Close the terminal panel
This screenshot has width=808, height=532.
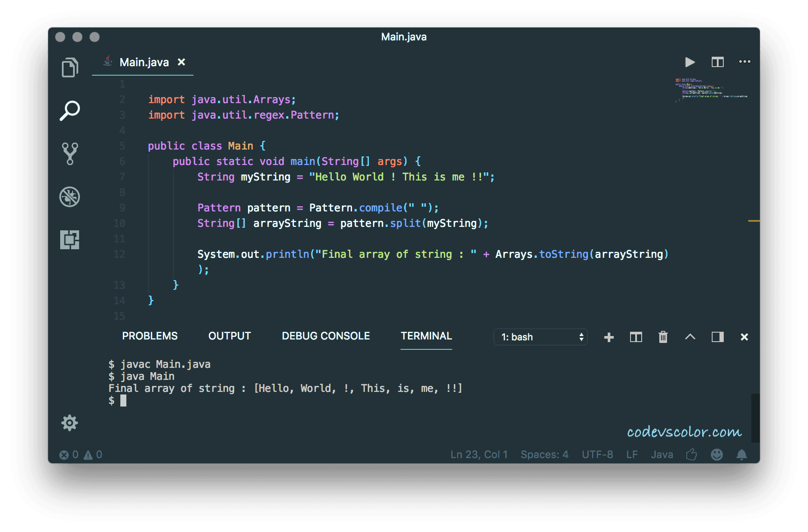(744, 337)
